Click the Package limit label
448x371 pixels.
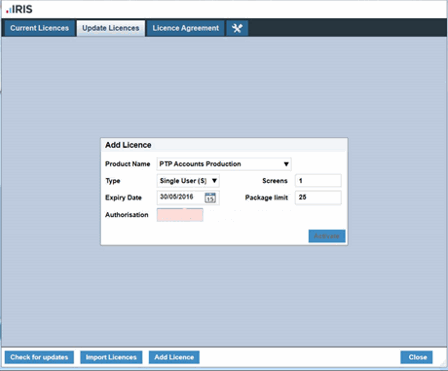tap(266, 198)
